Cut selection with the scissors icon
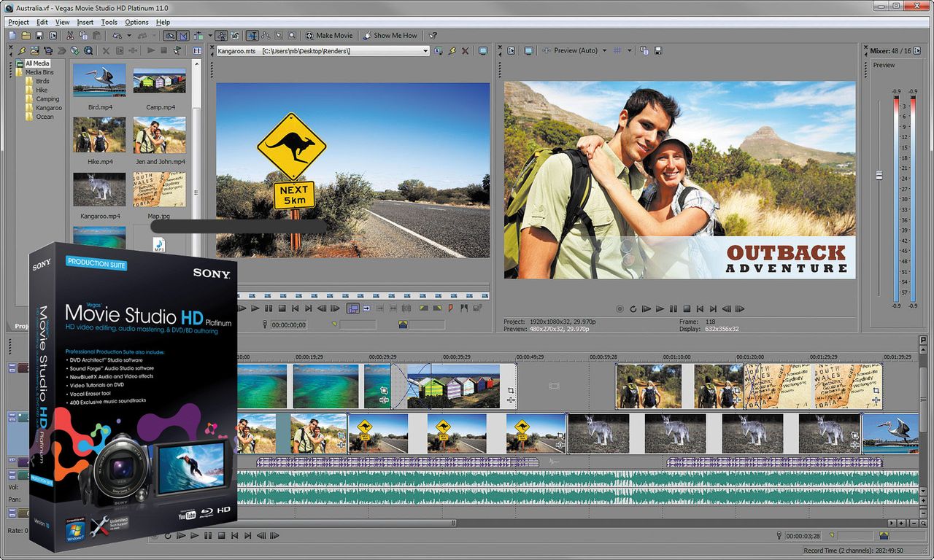934x560 pixels. (x=70, y=35)
